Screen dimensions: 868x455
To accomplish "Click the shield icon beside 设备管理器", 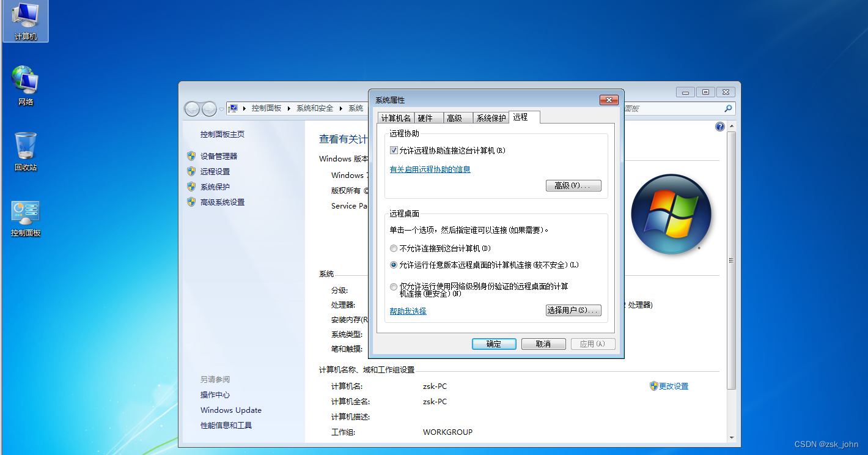I will (191, 156).
